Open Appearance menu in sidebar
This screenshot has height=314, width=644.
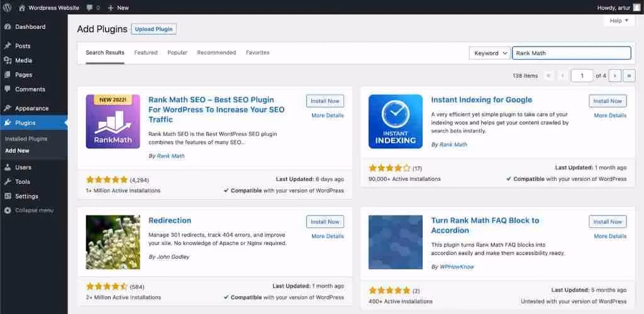31,108
